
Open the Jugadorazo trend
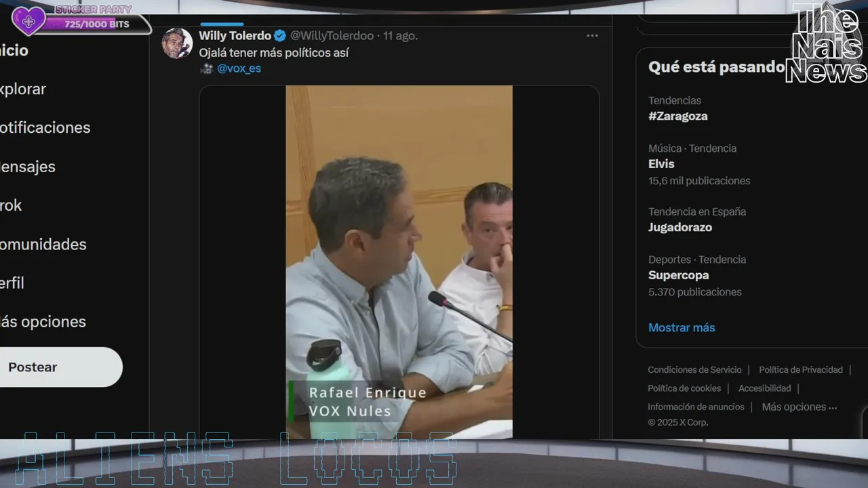[680, 228]
